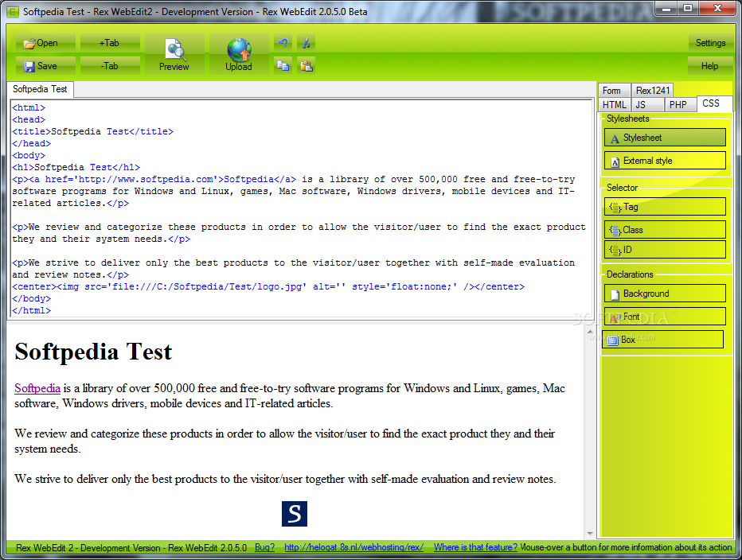Upload the page using globe icon

[x=239, y=54]
